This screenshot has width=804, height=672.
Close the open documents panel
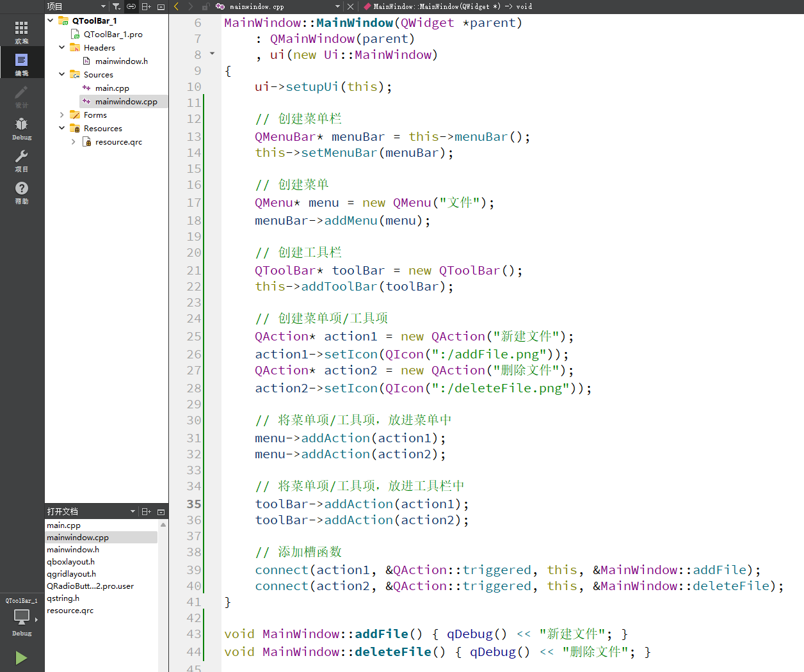161,511
